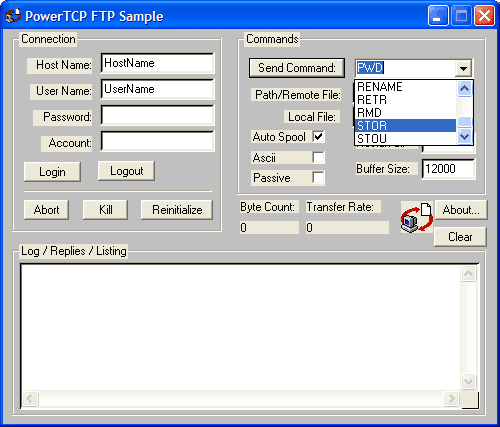
Task: Open the About... dialog
Action: tap(461, 210)
